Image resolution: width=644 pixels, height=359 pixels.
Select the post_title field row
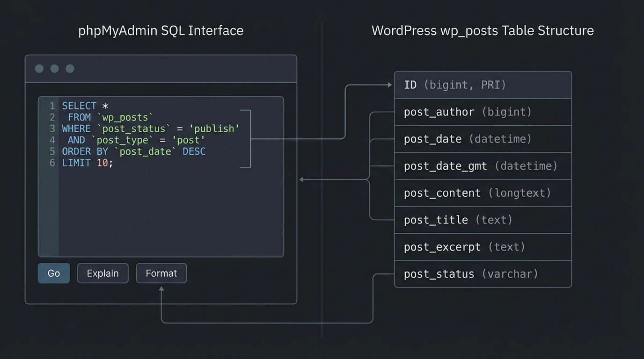pyautogui.click(x=482, y=220)
